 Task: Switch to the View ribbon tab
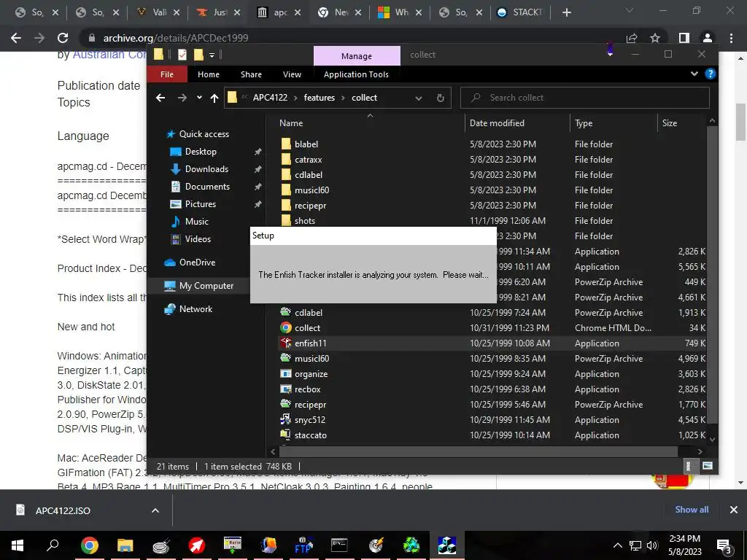(292, 74)
